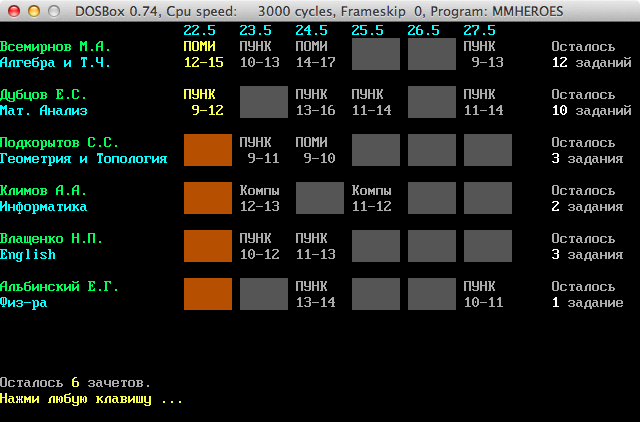Click Осталось 1 задание for Физ-ра
This screenshot has height=422, width=640.
click(x=587, y=294)
